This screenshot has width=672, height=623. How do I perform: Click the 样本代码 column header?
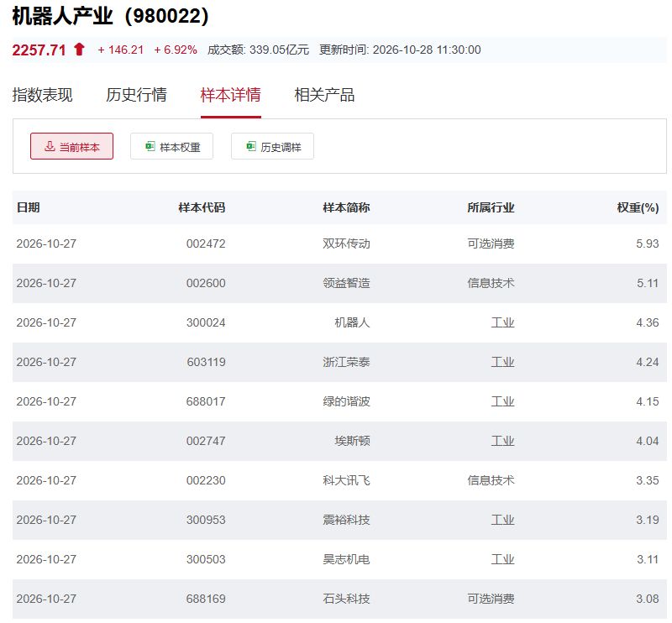click(202, 207)
